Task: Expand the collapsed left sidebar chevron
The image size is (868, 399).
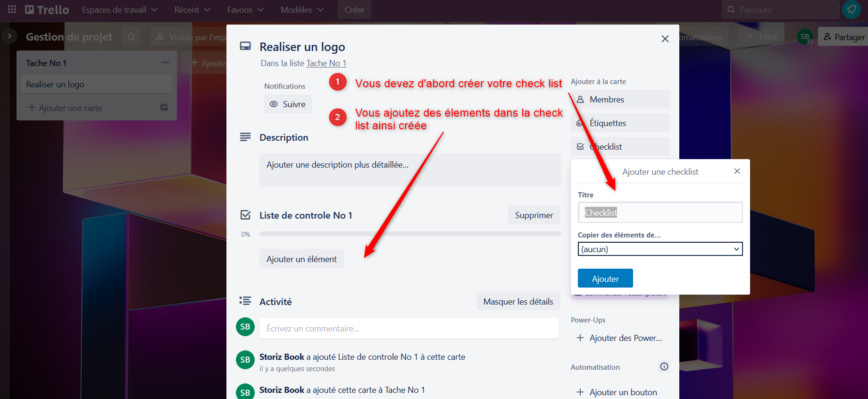Action: pyautogui.click(x=9, y=36)
